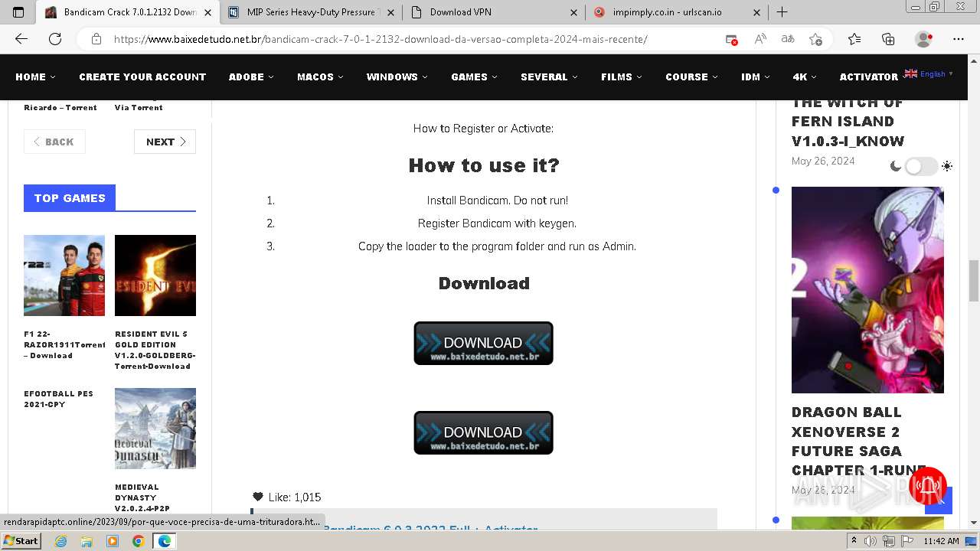This screenshot has height=551, width=980.
Task: Open the blocked pop-ups indicator
Action: 732,39
